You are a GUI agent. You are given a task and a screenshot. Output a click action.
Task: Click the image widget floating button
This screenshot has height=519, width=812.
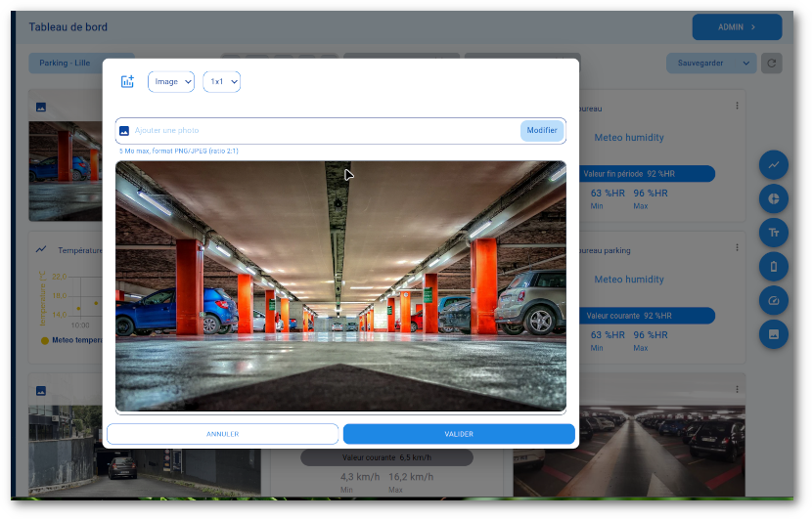click(773, 334)
